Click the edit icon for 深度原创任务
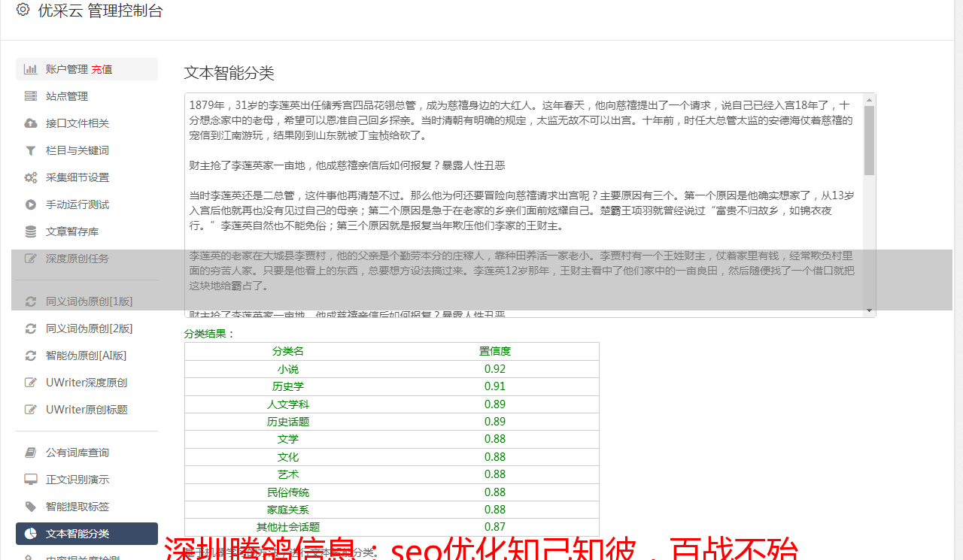 click(x=31, y=259)
